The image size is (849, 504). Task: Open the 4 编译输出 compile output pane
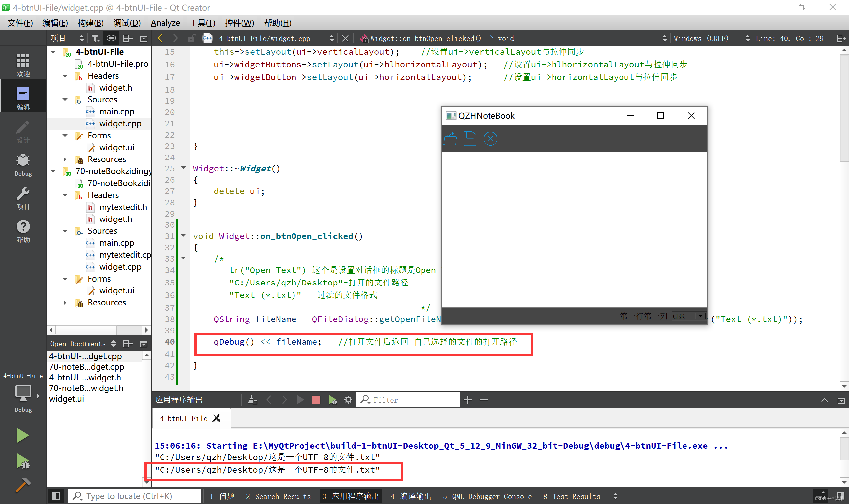click(x=411, y=496)
